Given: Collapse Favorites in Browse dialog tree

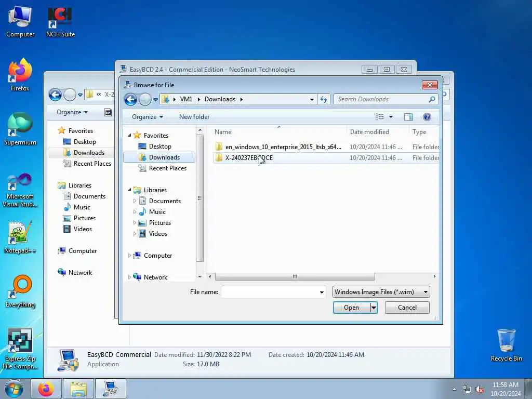Looking at the screenshot, I should pyautogui.click(x=129, y=135).
